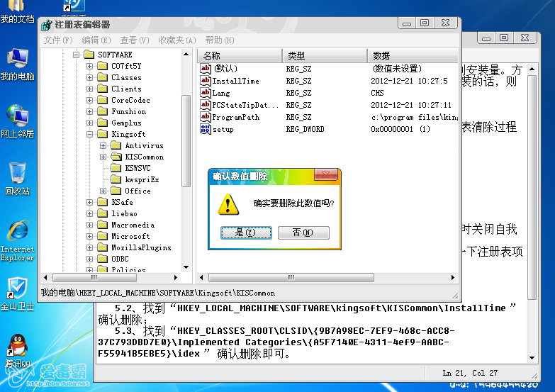Click Notepad window scroll down arrow

pyautogui.click(x=532, y=358)
